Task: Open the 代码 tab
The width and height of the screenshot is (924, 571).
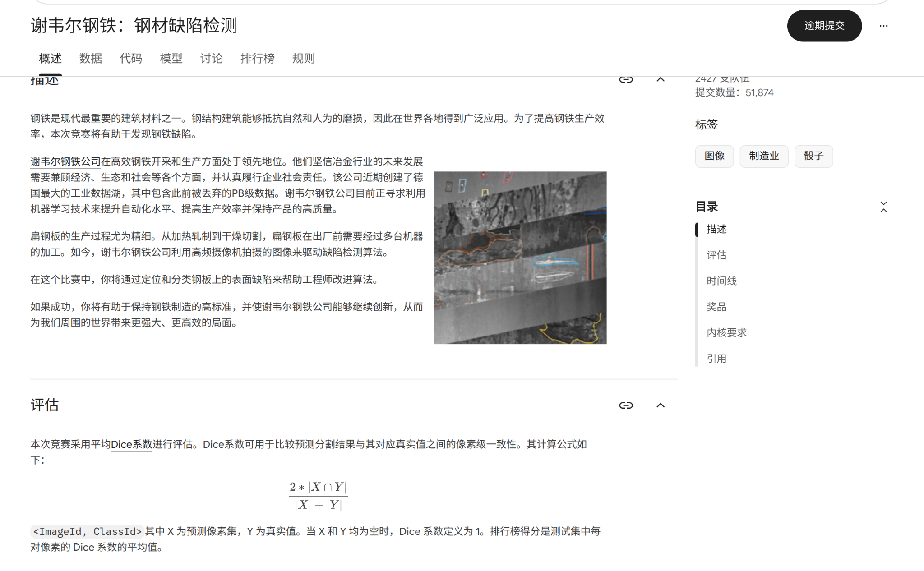Action: pos(130,59)
